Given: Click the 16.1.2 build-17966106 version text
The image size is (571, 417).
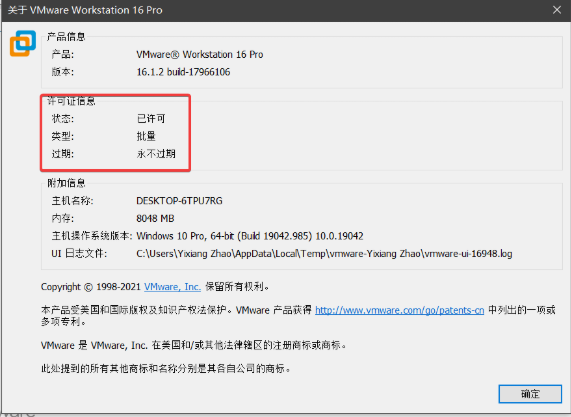Looking at the screenshot, I should (183, 72).
